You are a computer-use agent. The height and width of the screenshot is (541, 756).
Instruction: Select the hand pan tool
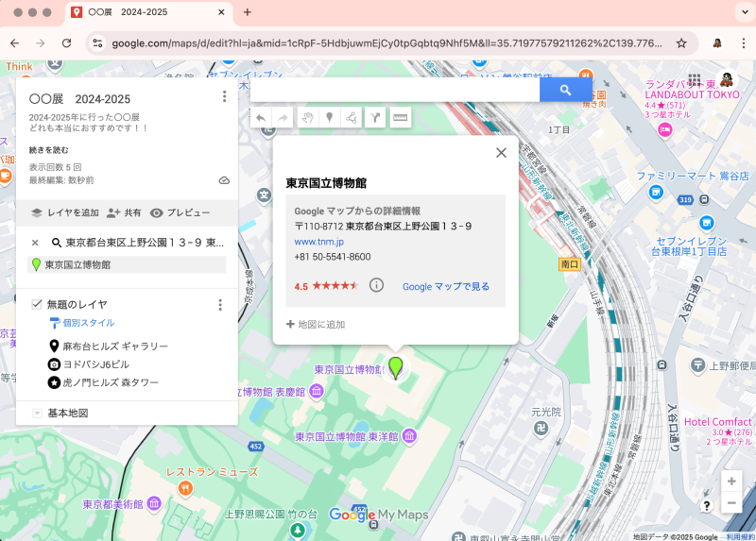[x=308, y=117]
